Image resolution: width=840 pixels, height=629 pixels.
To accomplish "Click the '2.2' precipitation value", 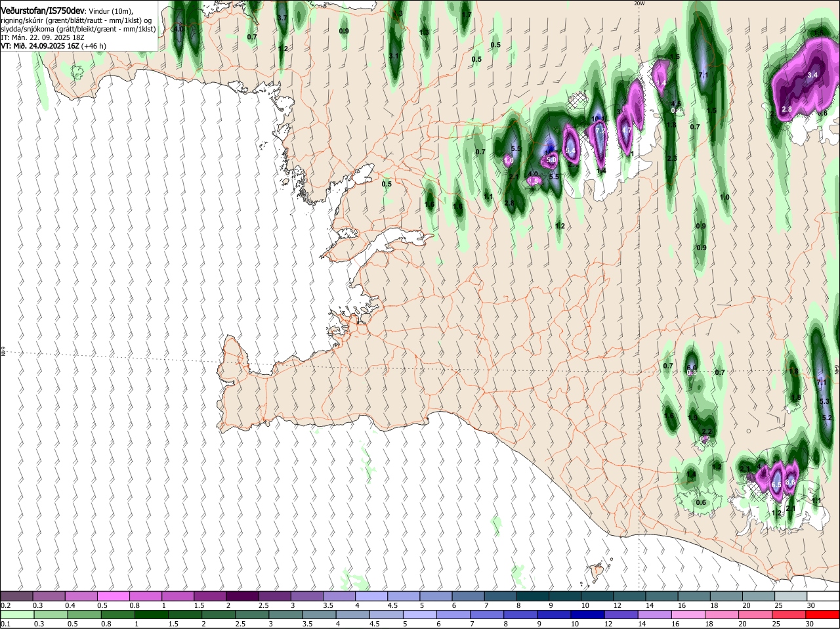I will coord(707,431).
